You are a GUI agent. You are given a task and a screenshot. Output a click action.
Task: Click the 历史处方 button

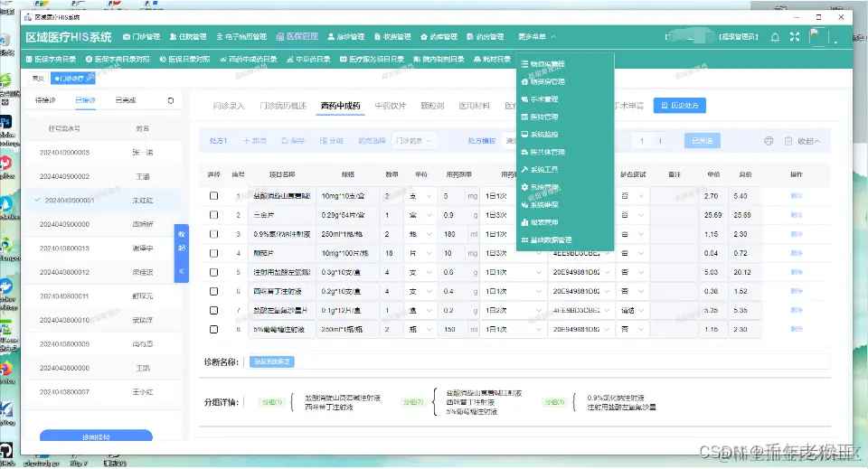(x=680, y=106)
